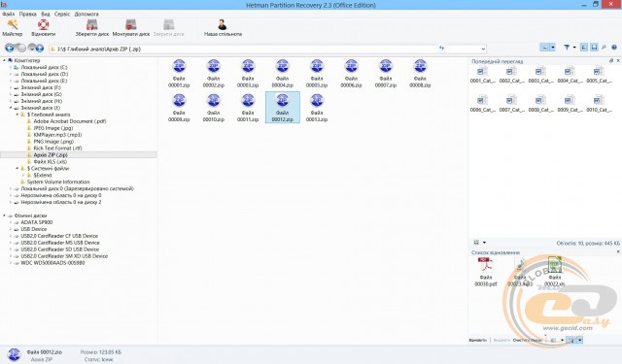Image resolution: width=622 pixels, height=364 pixels.
Task: Click Відновити button in recovery list
Action: coord(477,341)
